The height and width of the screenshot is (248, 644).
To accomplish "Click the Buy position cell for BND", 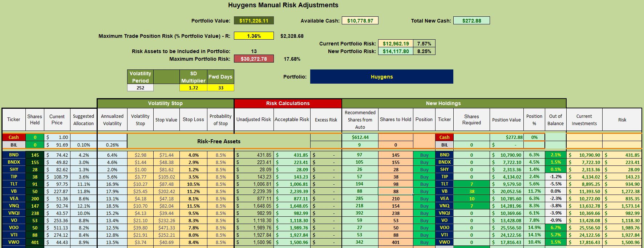I will pos(424,155).
